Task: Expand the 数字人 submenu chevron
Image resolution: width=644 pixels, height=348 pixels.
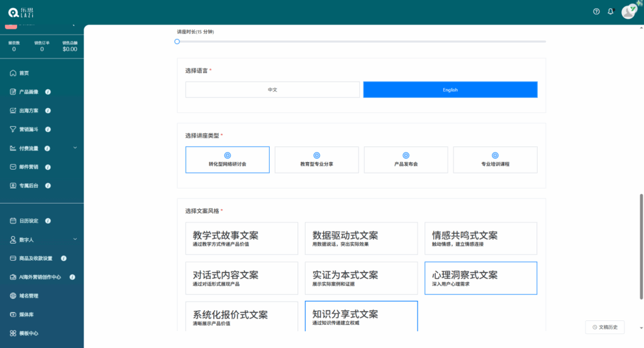Action: coord(75,239)
